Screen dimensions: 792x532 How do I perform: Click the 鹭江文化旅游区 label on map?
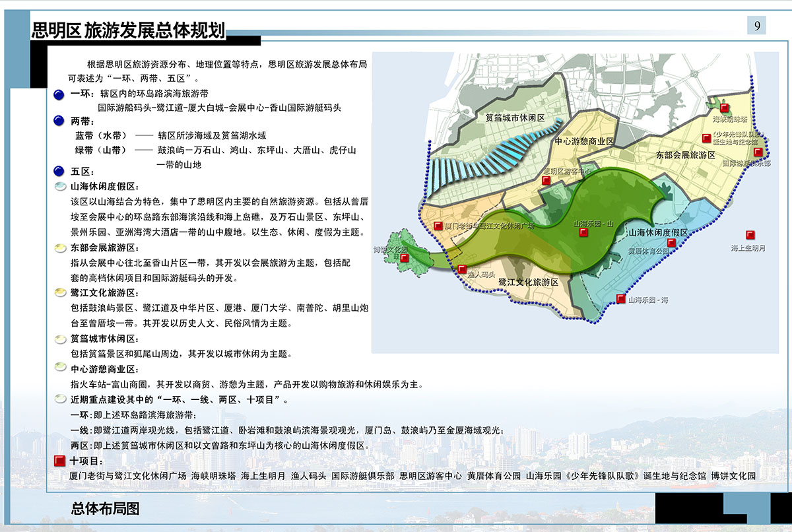[x=528, y=282]
